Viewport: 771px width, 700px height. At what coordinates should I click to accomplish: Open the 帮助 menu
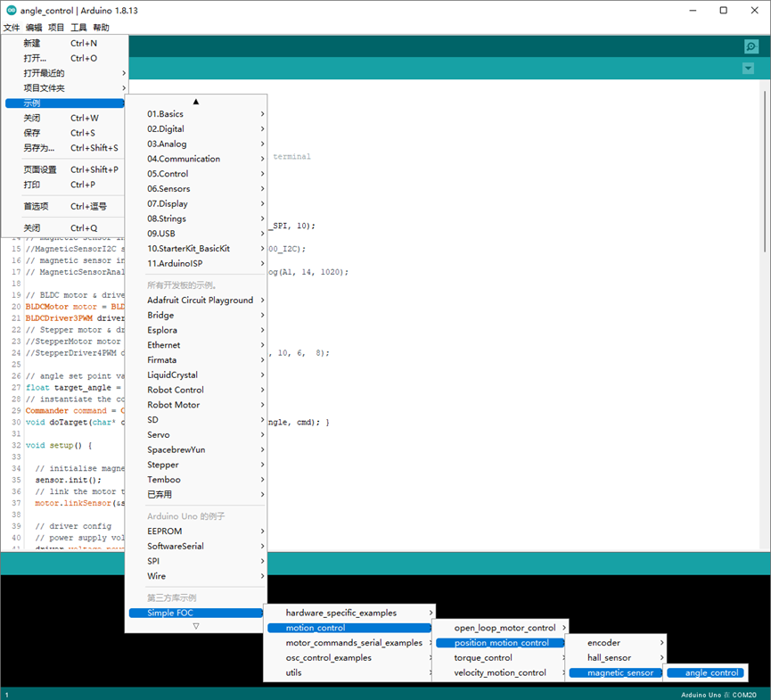(102, 28)
